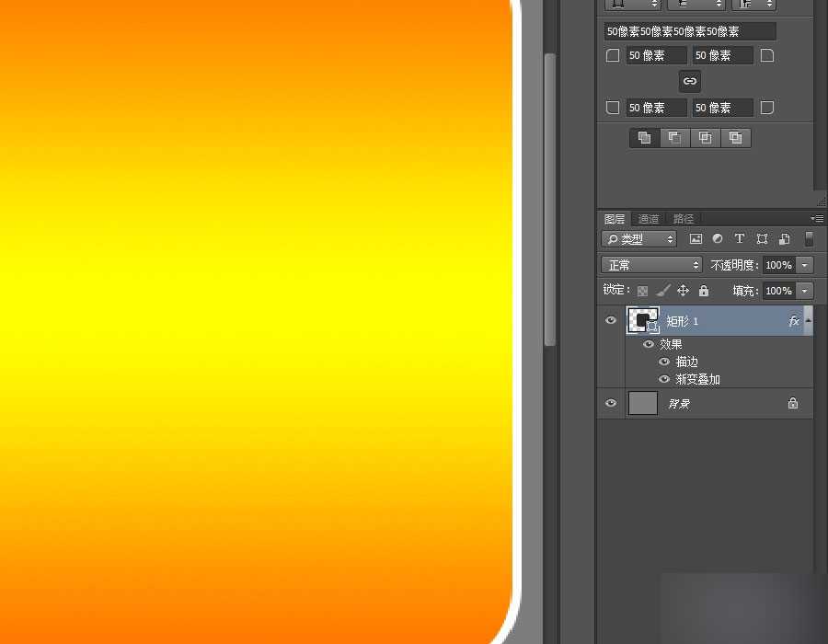Switch to the 路径 tab
The width and height of the screenshot is (828, 644).
click(684, 219)
